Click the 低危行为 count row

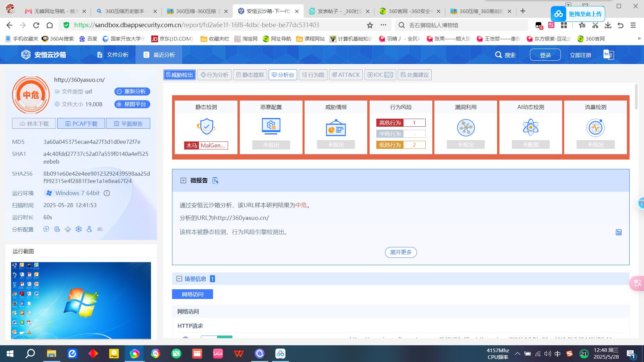pos(401,145)
